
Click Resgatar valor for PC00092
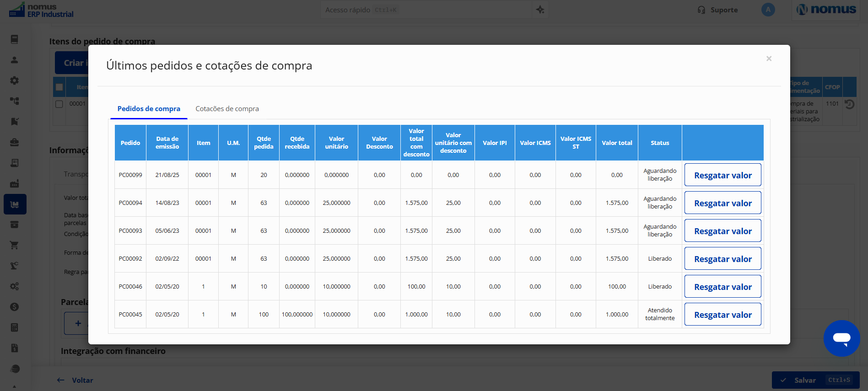tap(722, 259)
